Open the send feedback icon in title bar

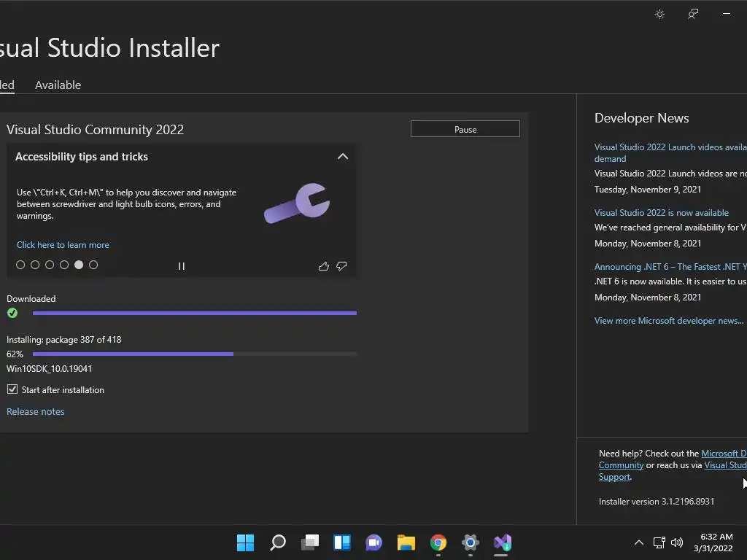point(693,15)
